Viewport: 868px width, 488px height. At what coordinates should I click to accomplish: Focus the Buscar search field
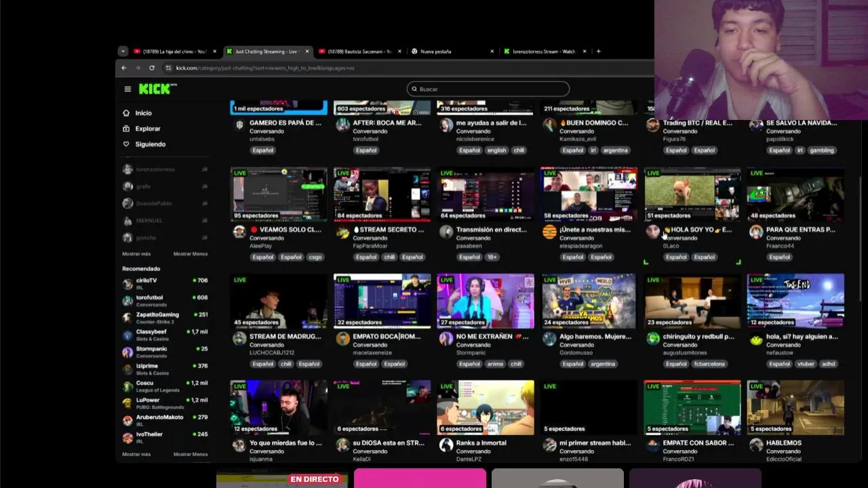(x=488, y=89)
